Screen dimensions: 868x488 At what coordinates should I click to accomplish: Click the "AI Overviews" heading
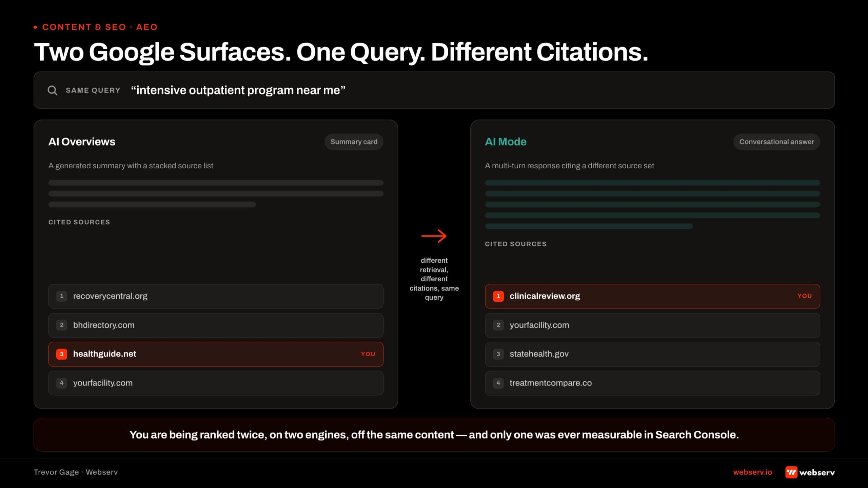[82, 142]
